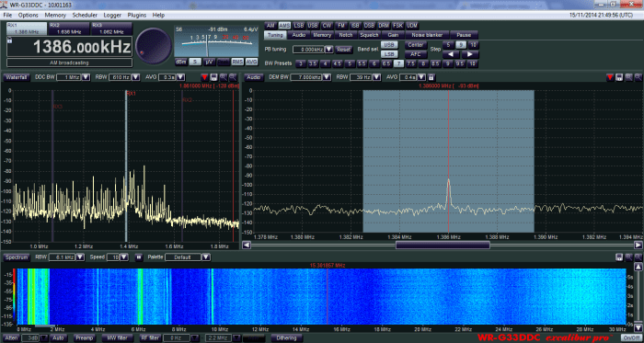Open the Logger menu
This screenshot has height=343, width=644.
112,16
